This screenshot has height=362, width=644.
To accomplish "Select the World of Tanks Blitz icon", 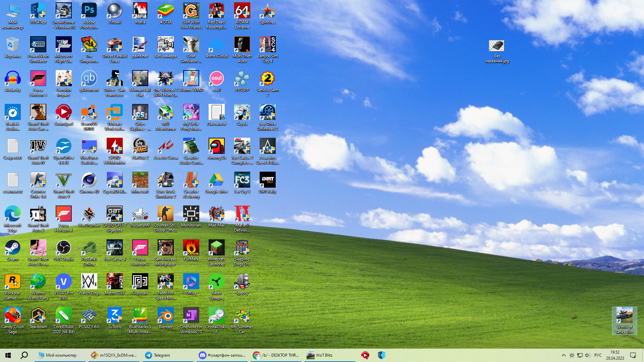I will coord(625,320).
